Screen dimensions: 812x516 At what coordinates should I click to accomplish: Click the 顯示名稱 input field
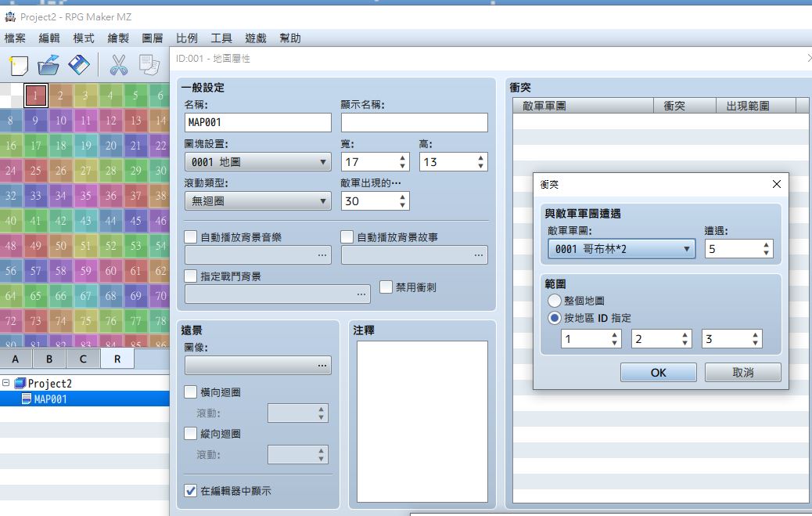(x=415, y=122)
